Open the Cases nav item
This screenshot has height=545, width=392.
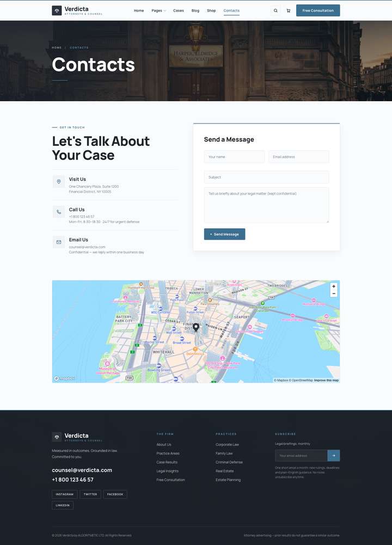[x=178, y=10]
